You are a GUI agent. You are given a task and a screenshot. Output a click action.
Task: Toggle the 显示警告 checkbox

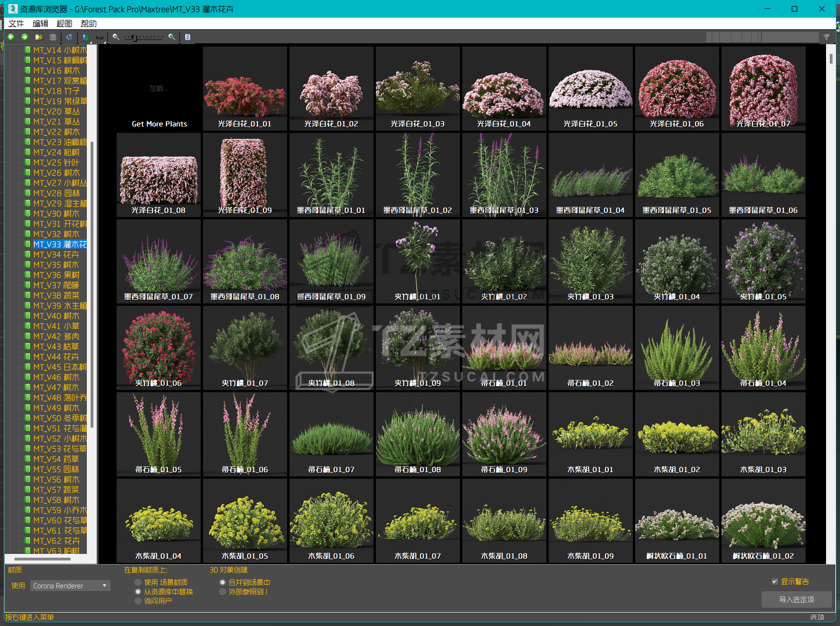pos(774,581)
